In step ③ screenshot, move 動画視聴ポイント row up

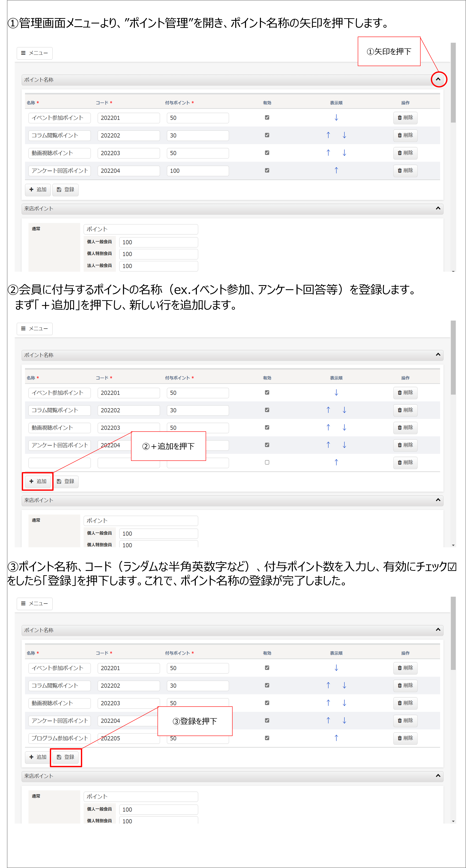click(328, 703)
